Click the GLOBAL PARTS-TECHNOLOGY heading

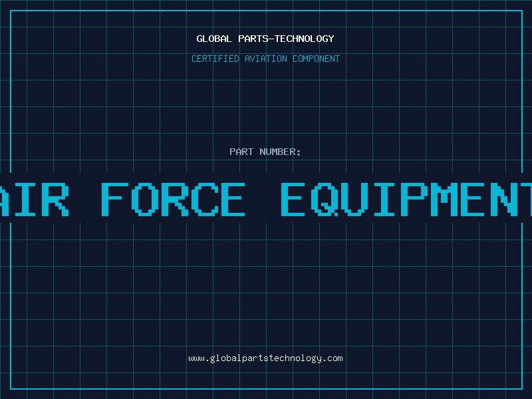coord(265,39)
